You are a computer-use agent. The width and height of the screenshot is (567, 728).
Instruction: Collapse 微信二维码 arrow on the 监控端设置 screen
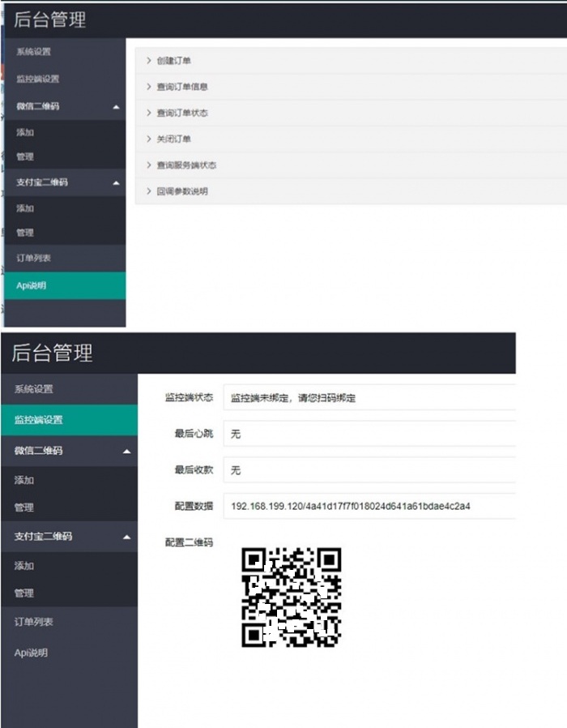click(x=126, y=452)
